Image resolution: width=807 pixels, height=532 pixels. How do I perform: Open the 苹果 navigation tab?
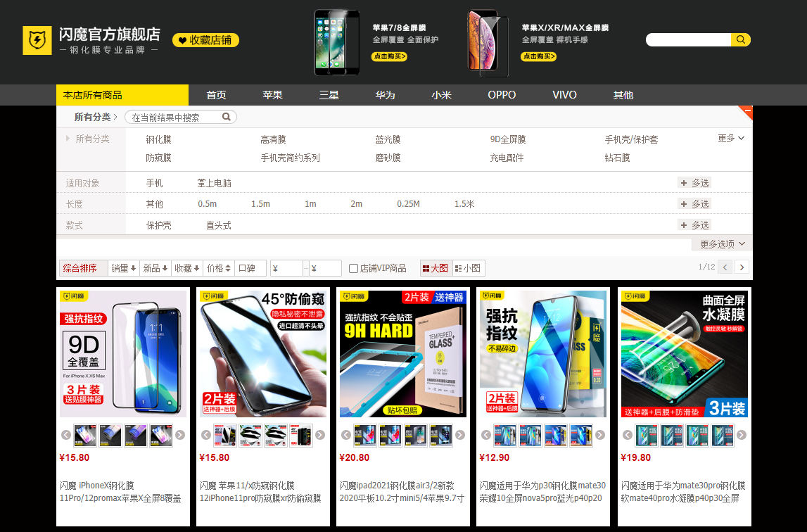[x=272, y=95]
